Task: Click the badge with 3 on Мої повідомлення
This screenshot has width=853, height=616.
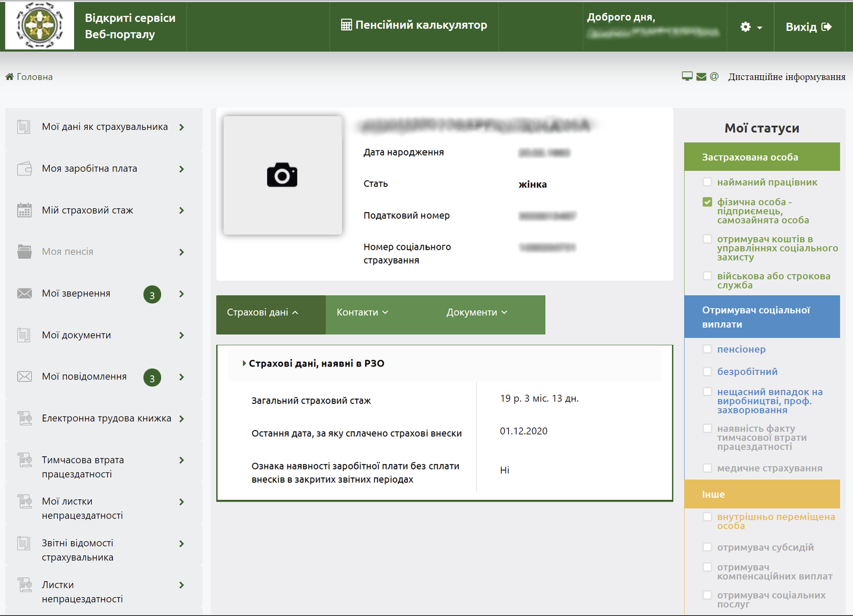Action: click(x=152, y=378)
